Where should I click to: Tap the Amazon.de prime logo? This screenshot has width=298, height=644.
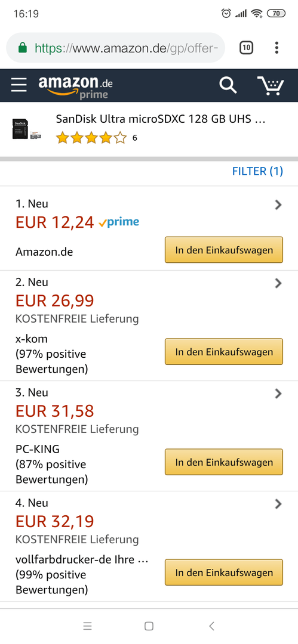pyautogui.click(x=75, y=86)
